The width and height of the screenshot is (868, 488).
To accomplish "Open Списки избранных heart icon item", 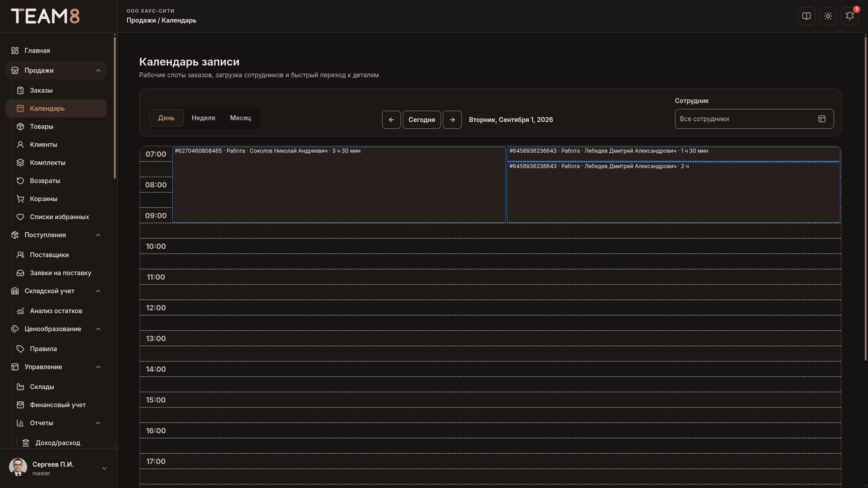I will pos(20,217).
